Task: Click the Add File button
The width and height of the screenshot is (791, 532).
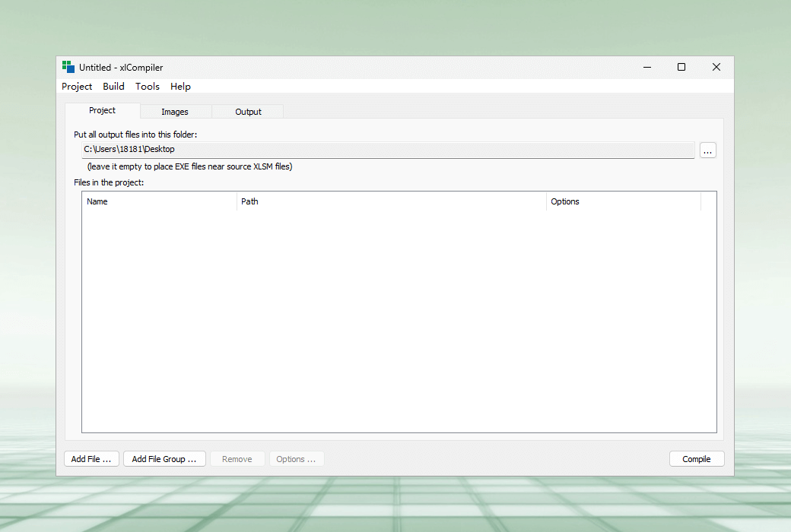Action: (91, 459)
